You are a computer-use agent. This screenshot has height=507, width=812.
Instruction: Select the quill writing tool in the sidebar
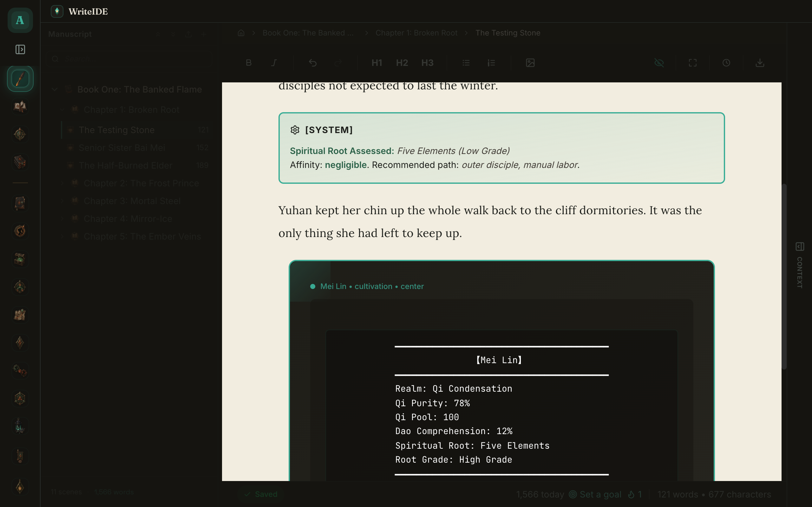[20, 79]
